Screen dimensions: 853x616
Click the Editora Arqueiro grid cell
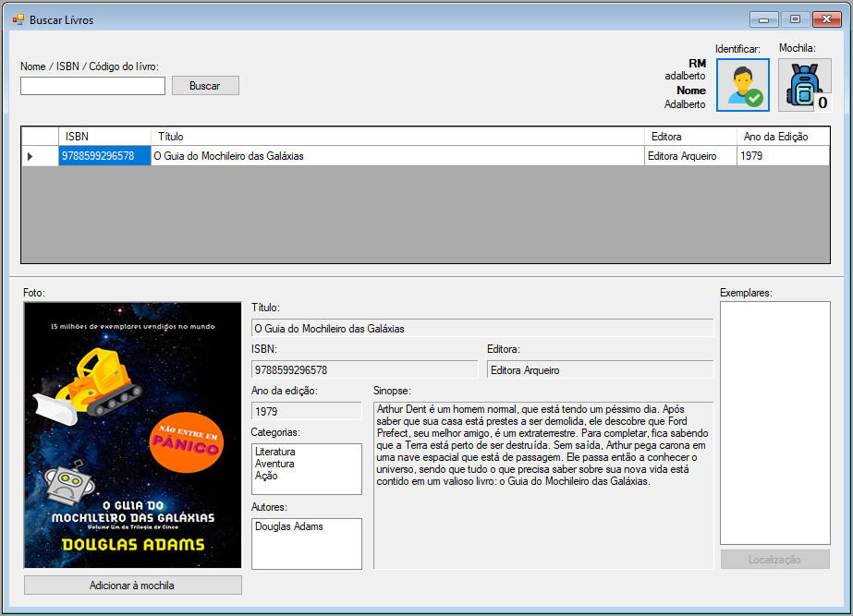click(691, 156)
